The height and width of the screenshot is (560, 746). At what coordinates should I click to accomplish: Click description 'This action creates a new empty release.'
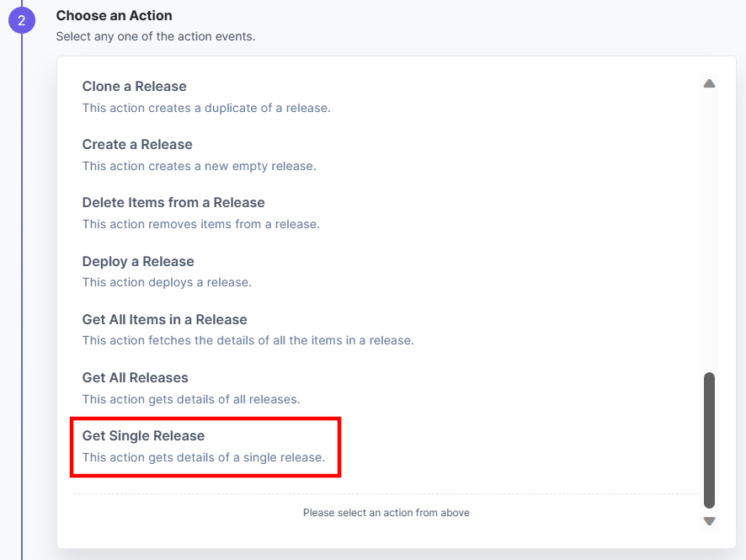(x=199, y=166)
